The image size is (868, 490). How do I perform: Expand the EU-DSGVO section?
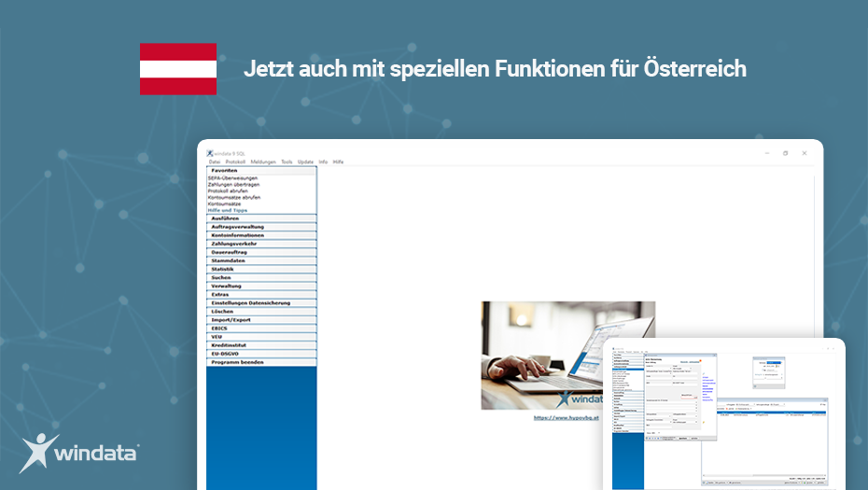click(x=261, y=353)
